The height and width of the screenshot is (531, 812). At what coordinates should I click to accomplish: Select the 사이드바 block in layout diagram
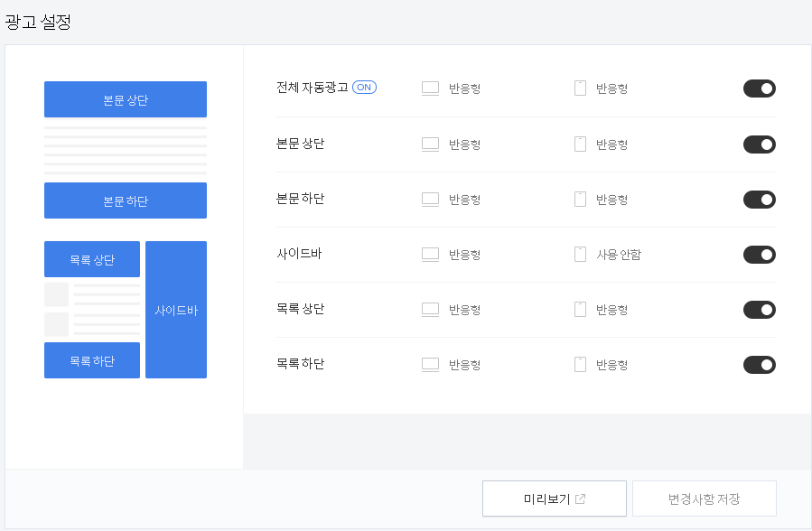pos(176,310)
